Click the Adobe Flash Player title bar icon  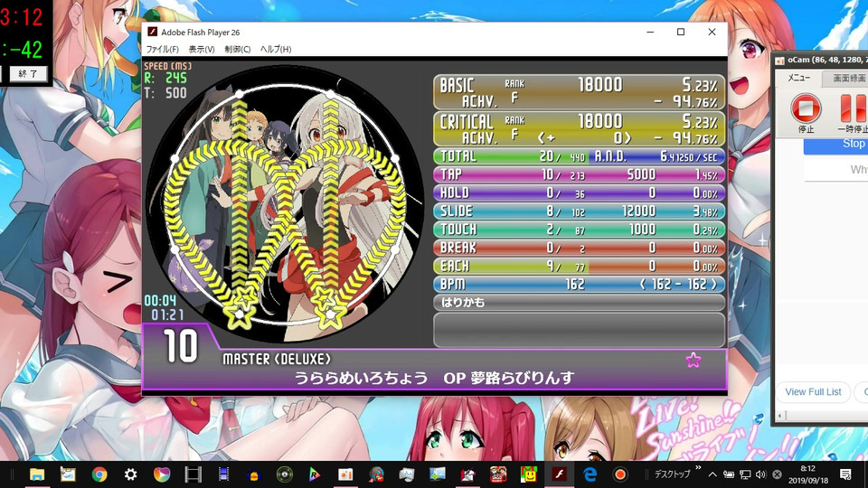click(x=152, y=33)
